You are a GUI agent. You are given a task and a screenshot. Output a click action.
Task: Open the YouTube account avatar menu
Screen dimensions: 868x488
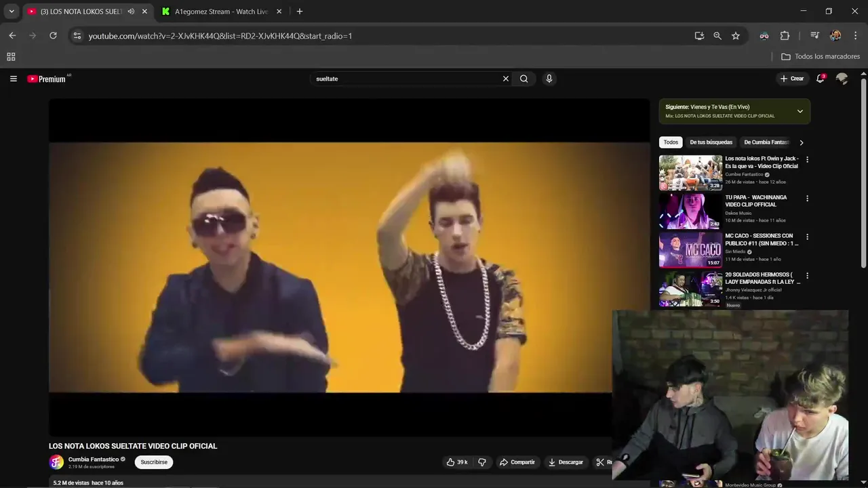click(842, 79)
